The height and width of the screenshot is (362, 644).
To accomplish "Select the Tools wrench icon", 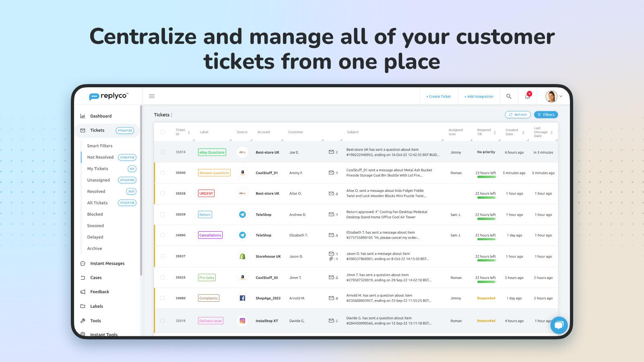I will point(83,321).
